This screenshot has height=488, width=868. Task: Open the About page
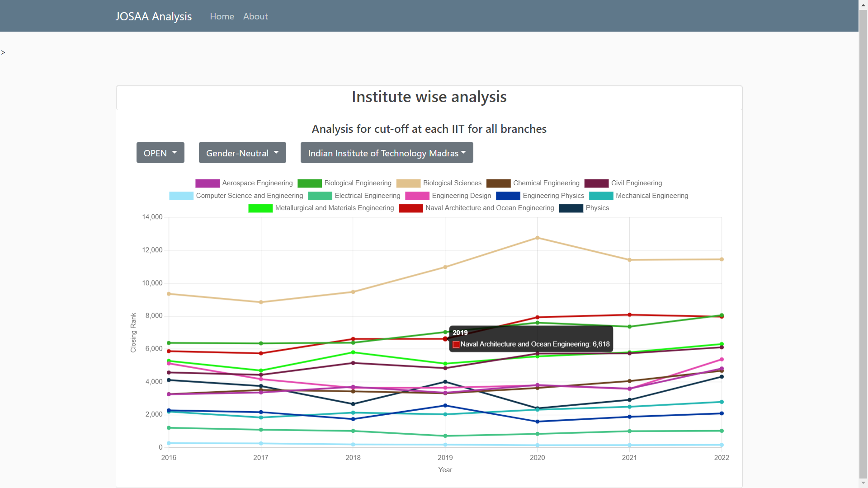pos(255,16)
